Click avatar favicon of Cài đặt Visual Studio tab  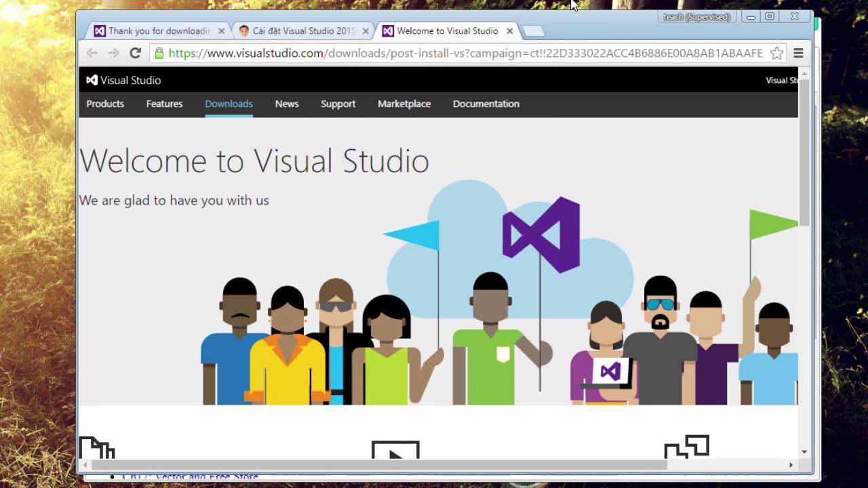[244, 30]
